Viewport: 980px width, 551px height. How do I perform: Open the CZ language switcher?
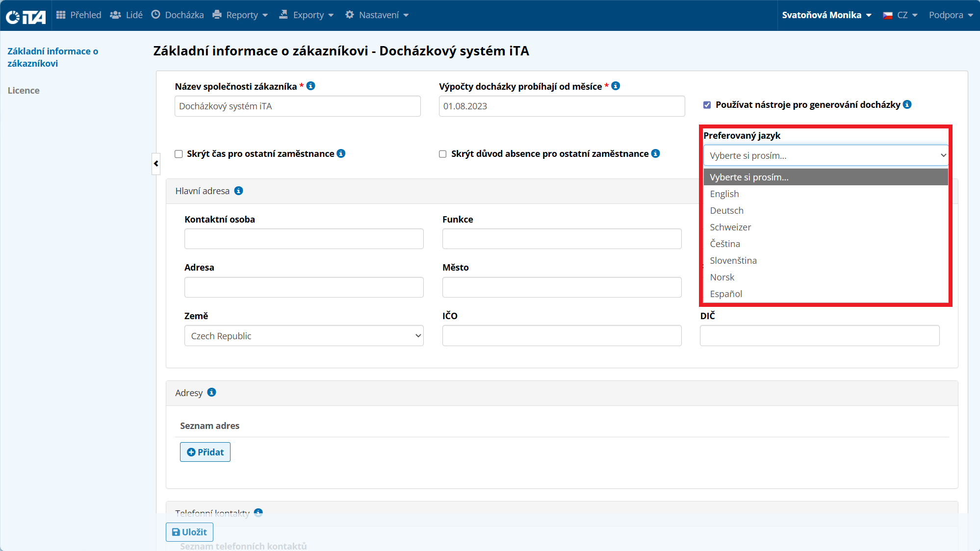(900, 15)
